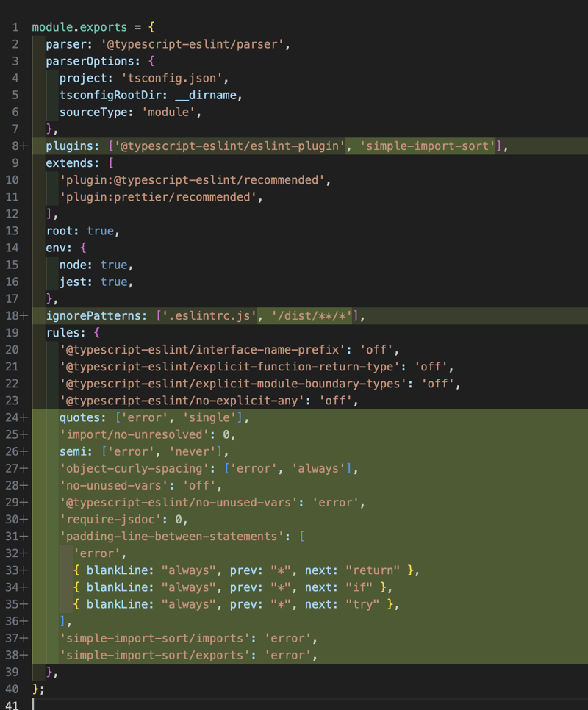Click the 'parserOptions' property name

(90, 61)
